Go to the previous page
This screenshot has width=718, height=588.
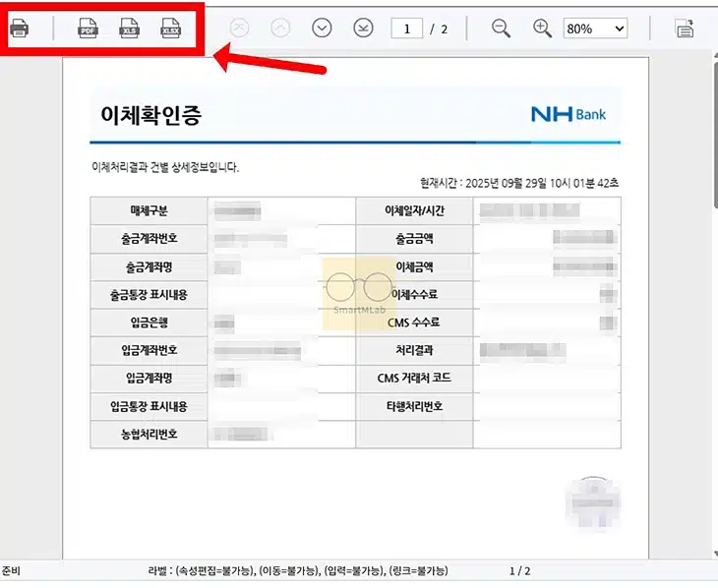pos(281,29)
